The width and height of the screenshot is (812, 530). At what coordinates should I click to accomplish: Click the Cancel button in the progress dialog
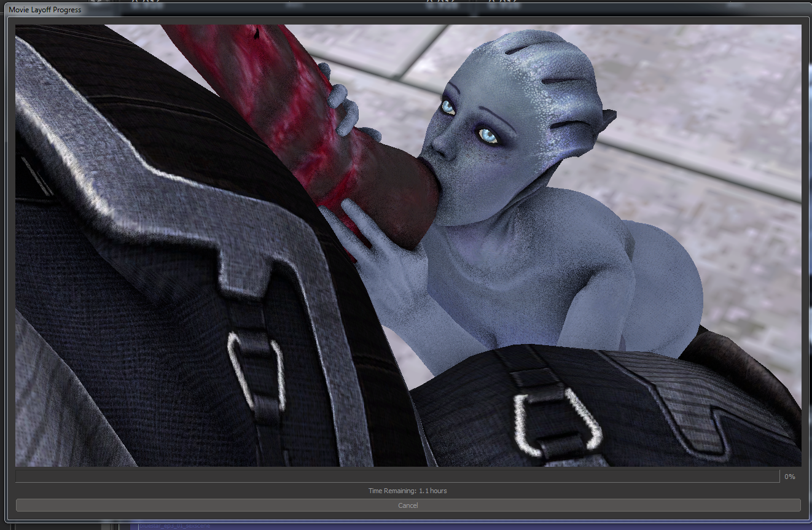pyautogui.click(x=408, y=505)
